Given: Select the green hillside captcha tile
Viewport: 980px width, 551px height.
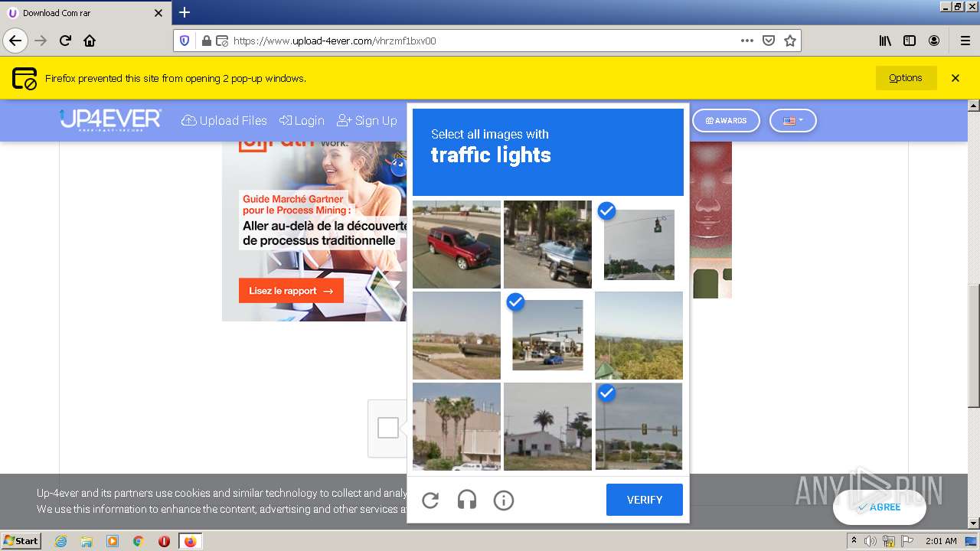Looking at the screenshot, I should 639,335.
